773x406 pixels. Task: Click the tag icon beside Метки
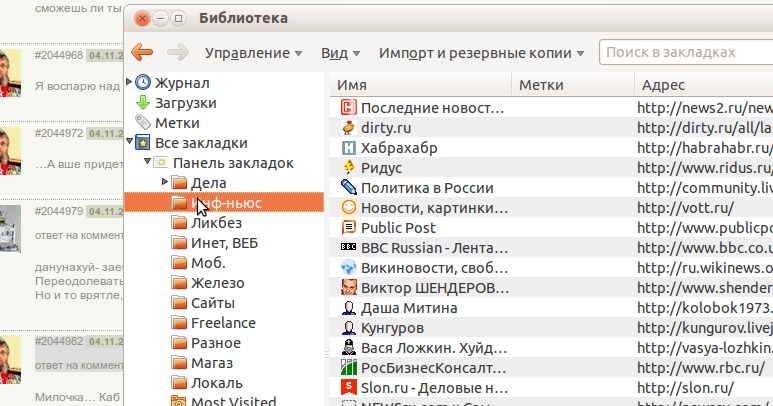(x=143, y=122)
